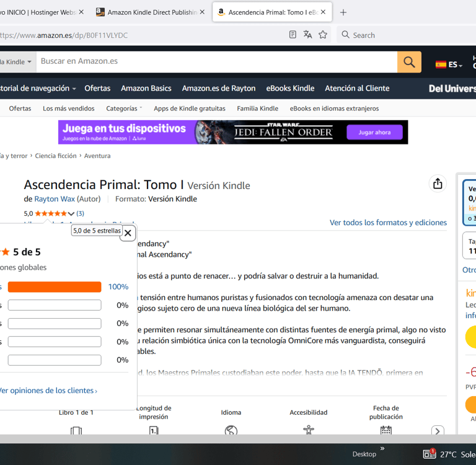The width and height of the screenshot is (476, 465).
Task: Open Ofertas in the Kindle subnav
Action: 20,108
